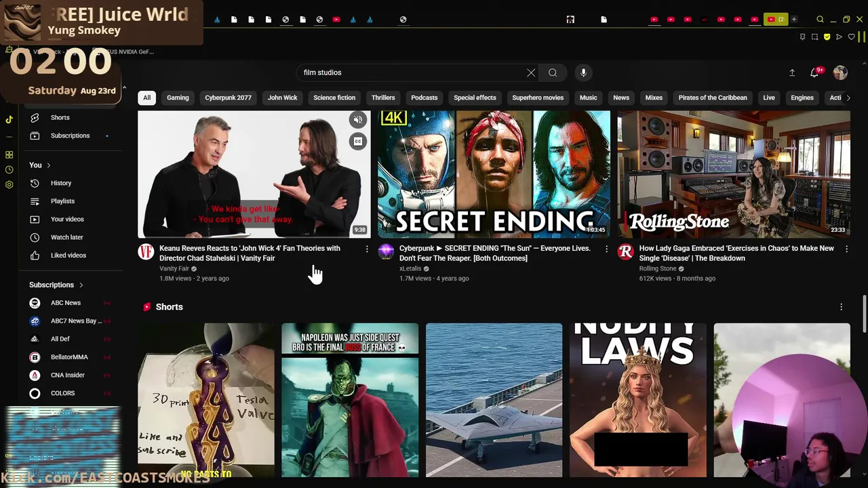Play the Napoleon side quest Short
The width and height of the screenshot is (868, 488).
[x=350, y=400]
